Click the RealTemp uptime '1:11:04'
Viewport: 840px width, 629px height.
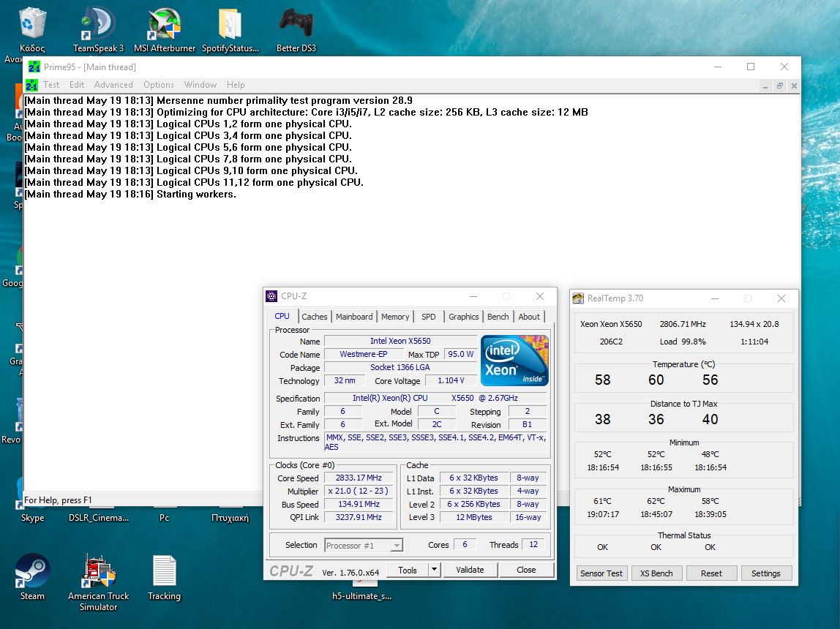pyautogui.click(x=754, y=342)
